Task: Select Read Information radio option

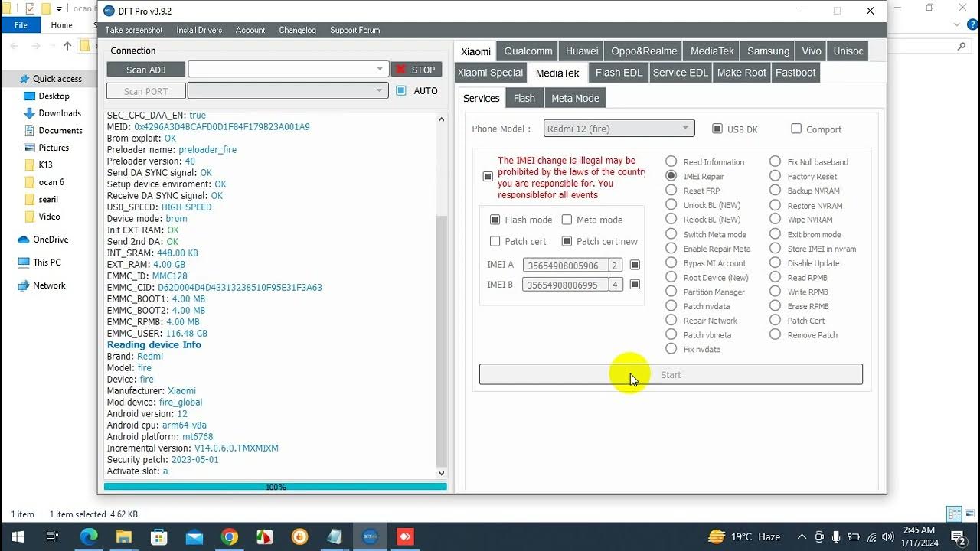Action: [671, 161]
